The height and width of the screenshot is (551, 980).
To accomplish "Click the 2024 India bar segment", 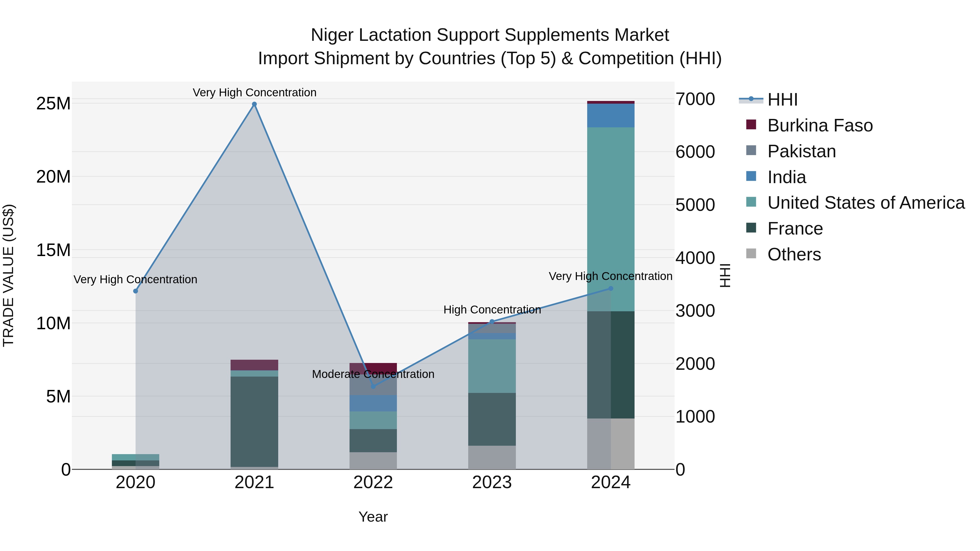I will click(x=611, y=116).
